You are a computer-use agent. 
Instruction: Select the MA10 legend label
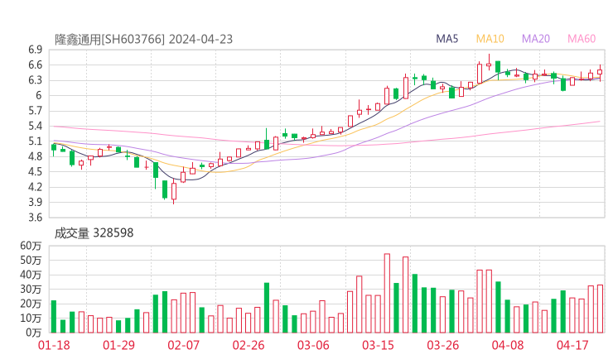pos(490,39)
